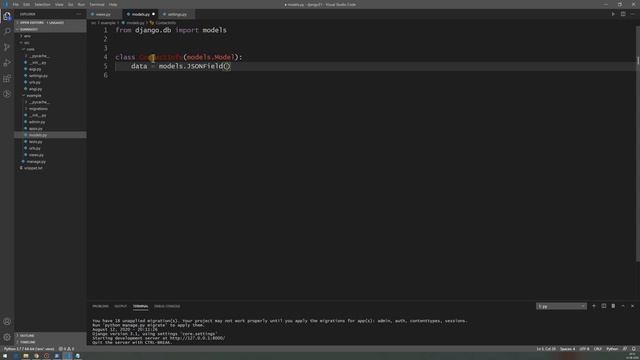The image size is (640, 360).
Task: Change line position via Ln, Col indicator
Action: [x=546, y=349]
